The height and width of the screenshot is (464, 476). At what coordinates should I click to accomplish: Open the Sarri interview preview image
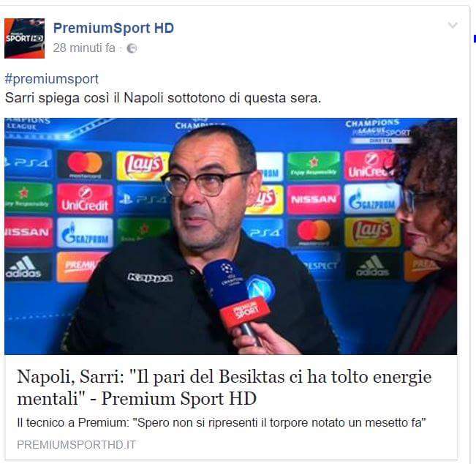click(x=231, y=236)
